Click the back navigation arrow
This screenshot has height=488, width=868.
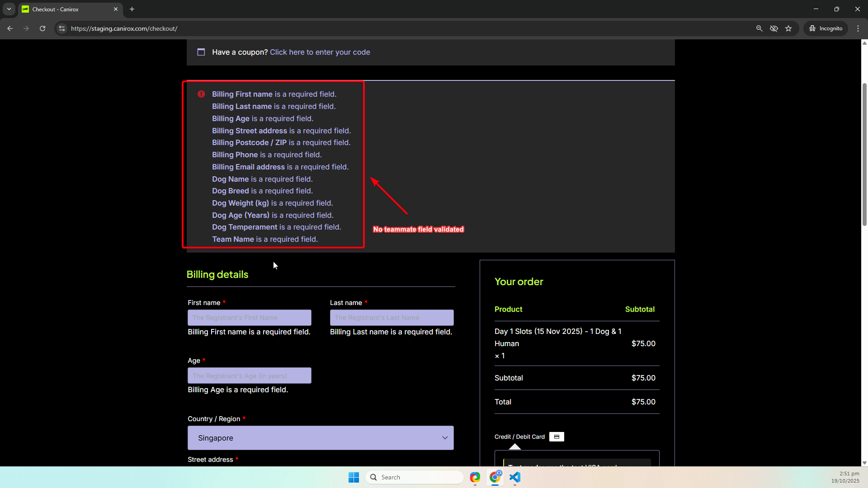tap(10, 28)
